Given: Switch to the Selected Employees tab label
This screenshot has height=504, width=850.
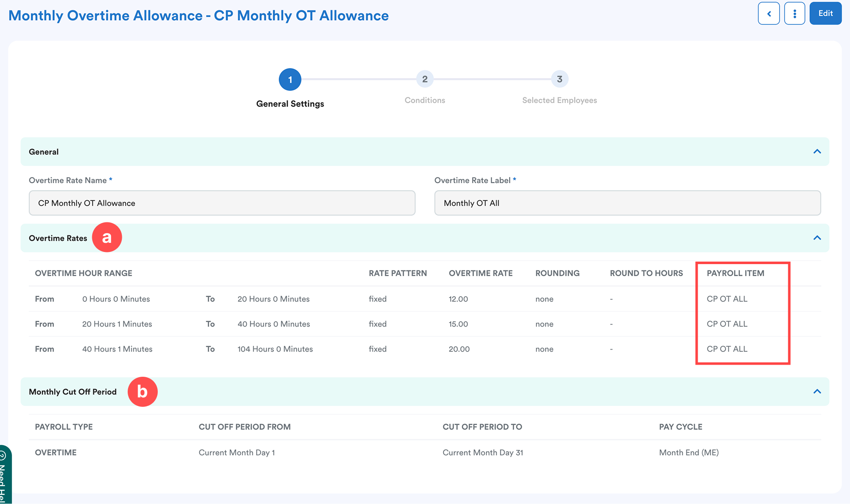Looking at the screenshot, I should [559, 100].
